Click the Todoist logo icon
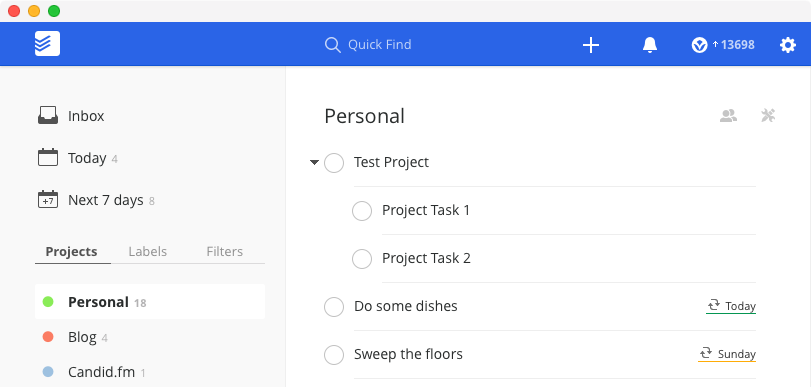The height and width of the screenshot is (387, 811). click(x=48, y=44)
